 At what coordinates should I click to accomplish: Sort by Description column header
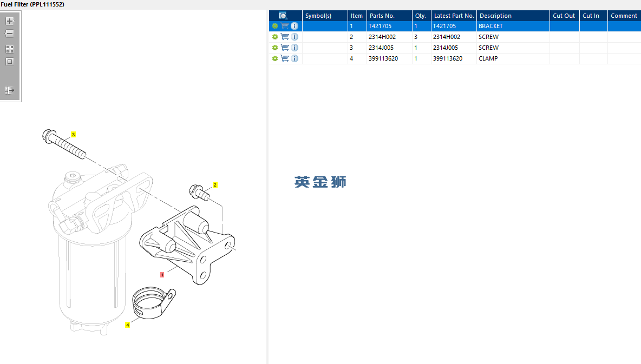(513, 16)
